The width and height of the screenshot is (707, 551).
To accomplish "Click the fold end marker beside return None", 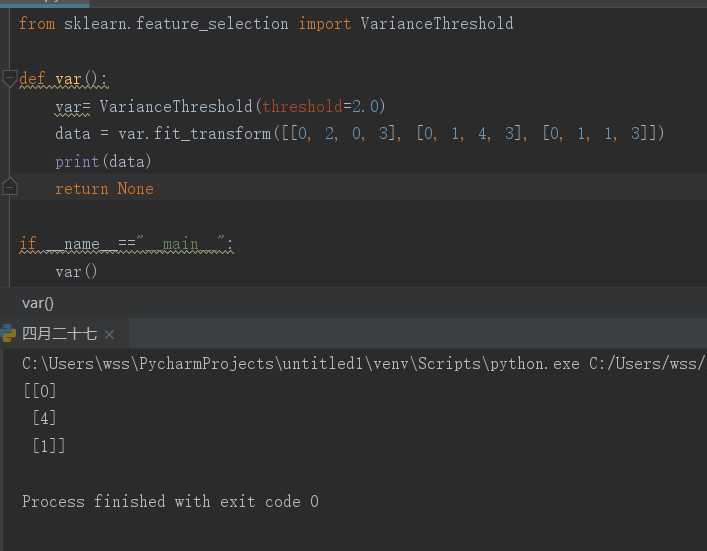I will tap(9, 187).
